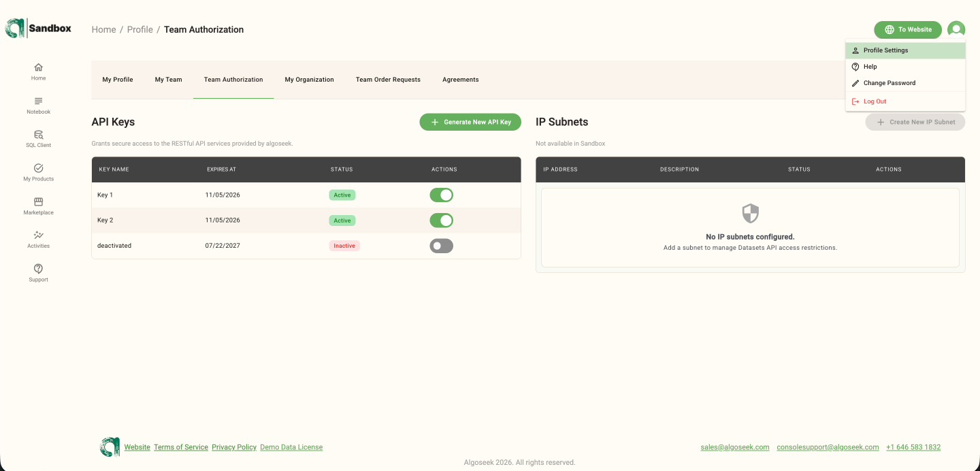The width and height of the screenshot is (980, 471).
Task: Switch to the My Team tab
Action: 168,80
